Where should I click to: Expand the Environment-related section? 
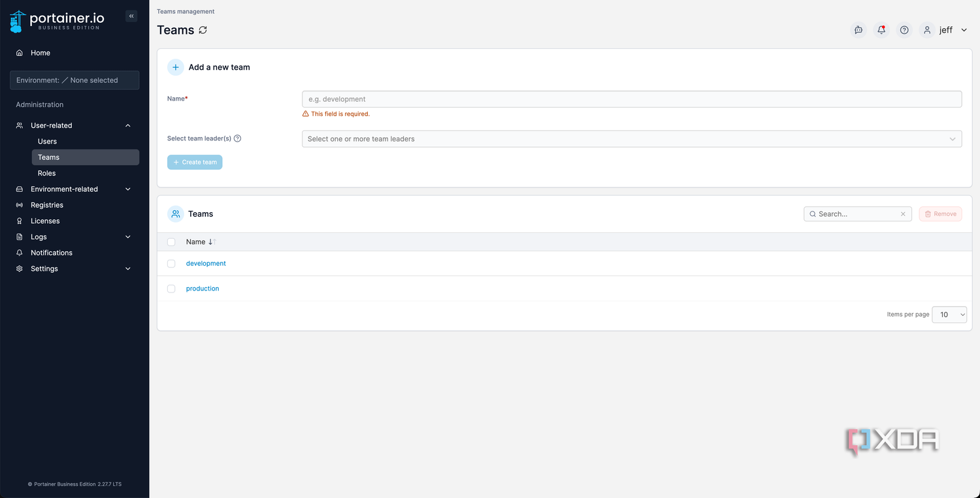coord(128,189)
